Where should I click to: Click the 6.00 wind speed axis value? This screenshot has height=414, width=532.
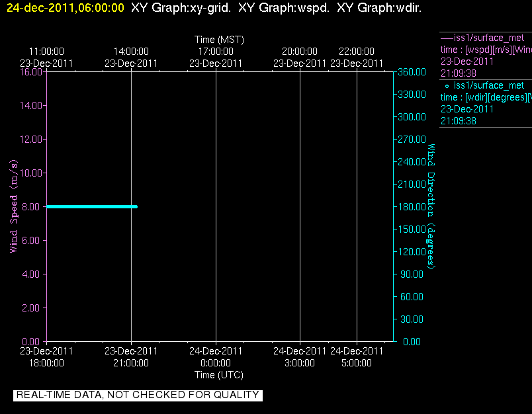pyautogui.click(x=31, y=241)
